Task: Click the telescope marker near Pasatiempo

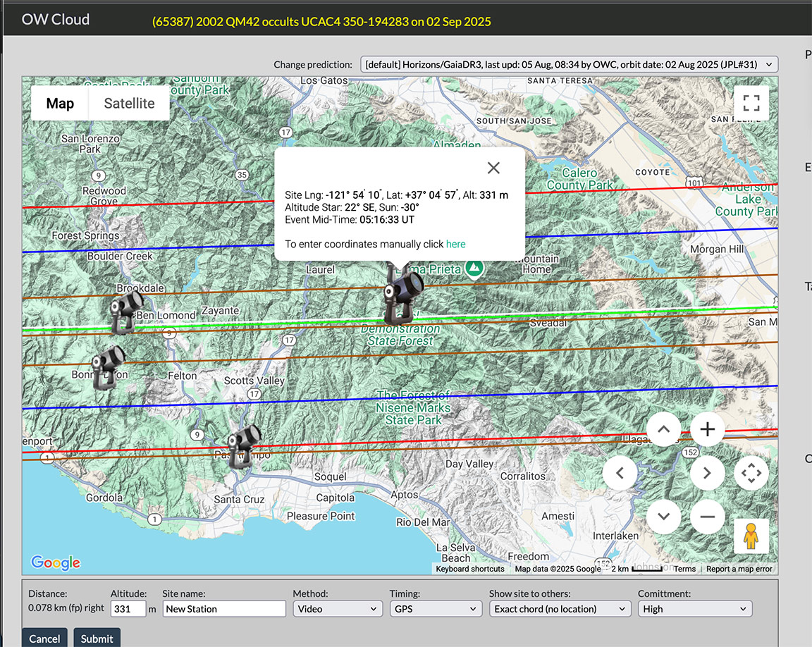Action: click(x=244, y=447)
